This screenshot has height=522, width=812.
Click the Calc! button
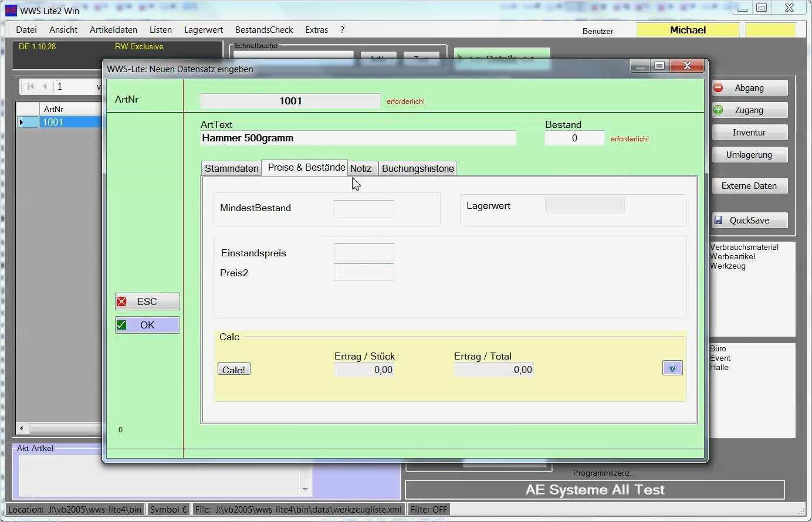point(234,370)
